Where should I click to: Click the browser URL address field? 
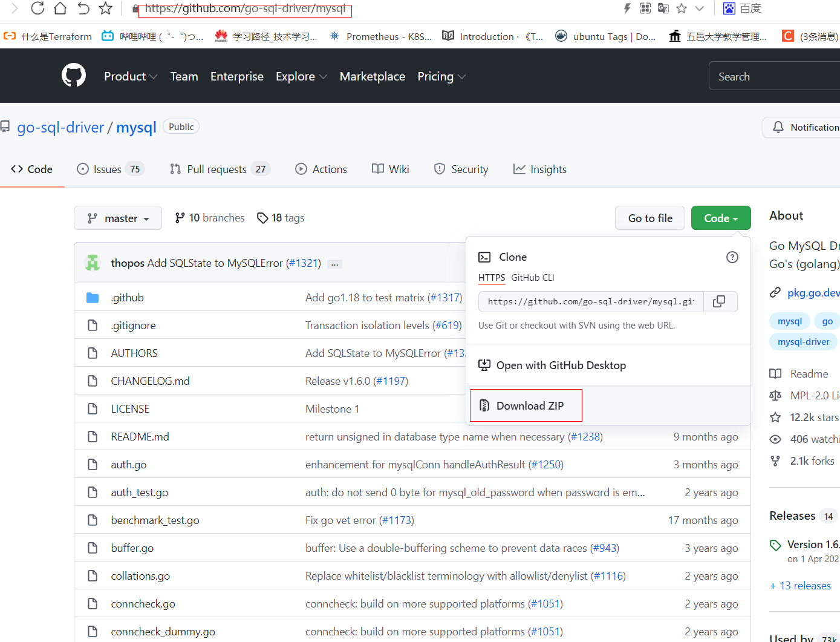point(245,9)
